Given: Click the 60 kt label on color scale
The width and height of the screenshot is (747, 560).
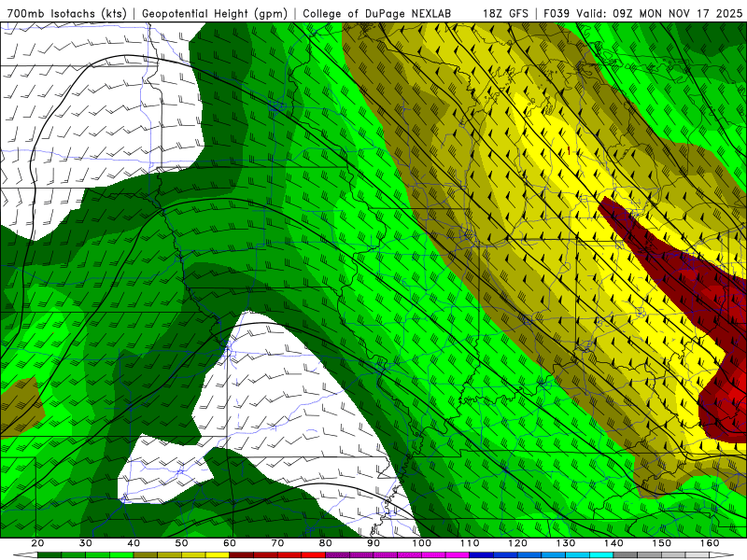Looking at the screenshot, I should 230,543.
